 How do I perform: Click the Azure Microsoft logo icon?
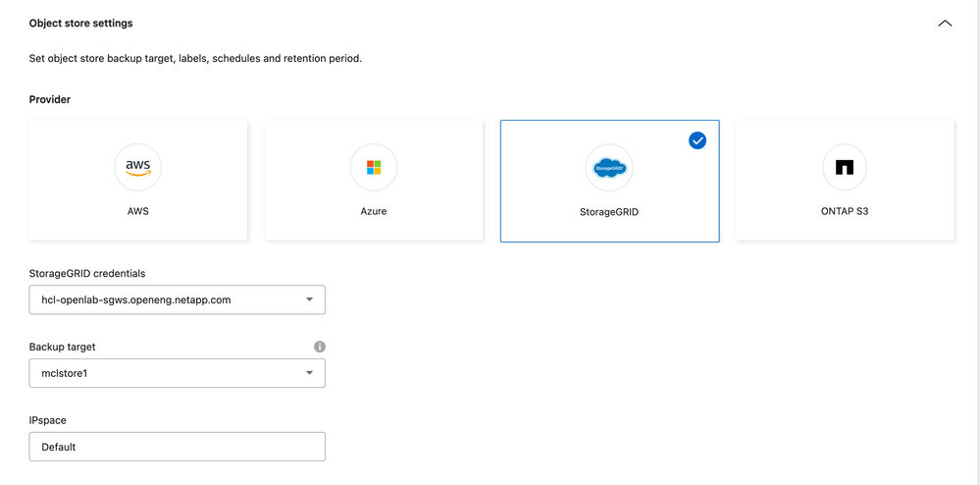pos(374,168)
